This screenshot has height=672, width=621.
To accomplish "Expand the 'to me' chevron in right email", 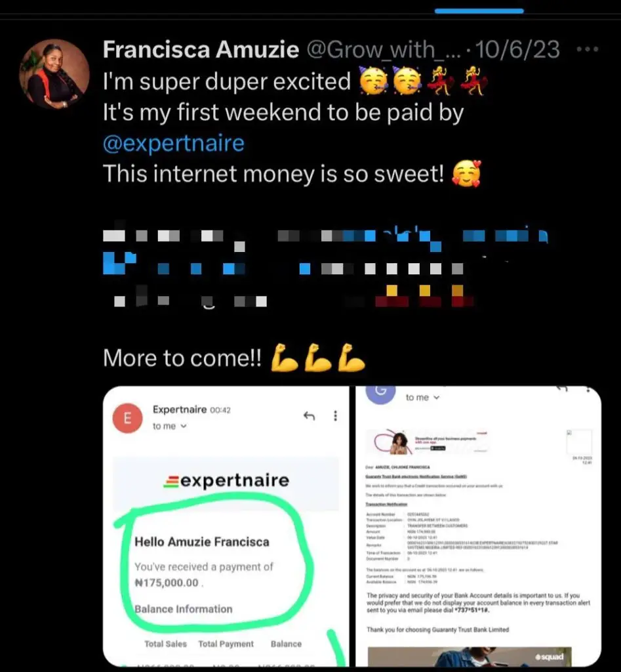I will point(437,398).
